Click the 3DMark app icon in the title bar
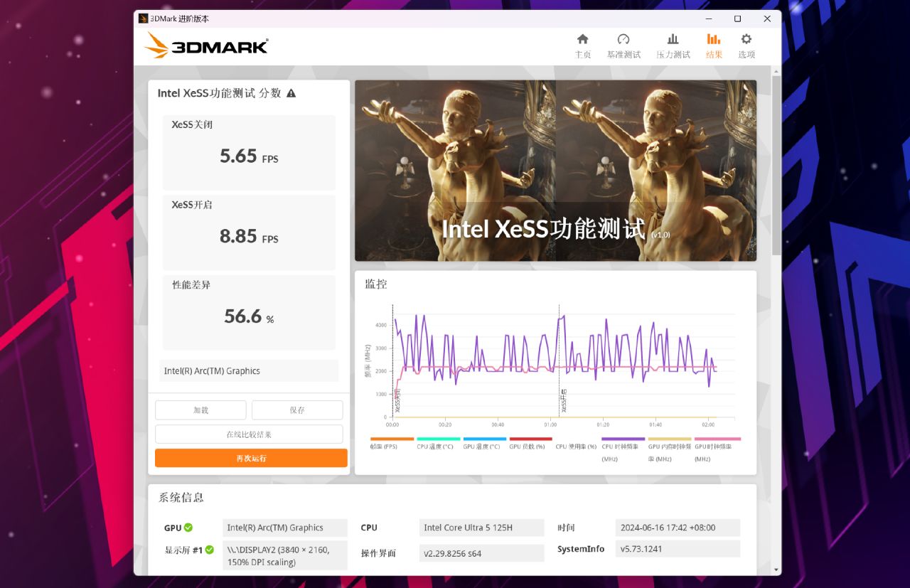This screenshot has width=910, height=588. pyautogui.click(x=144, y=18)
